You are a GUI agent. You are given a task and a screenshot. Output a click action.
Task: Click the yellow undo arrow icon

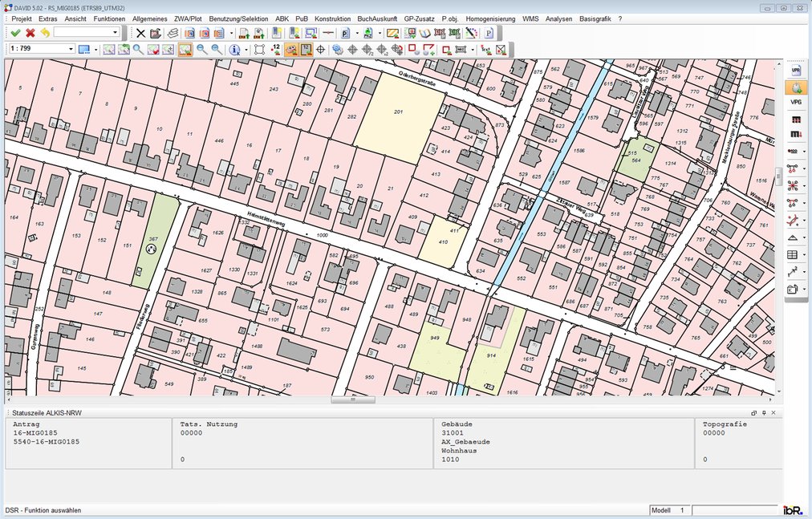[45, 33]
